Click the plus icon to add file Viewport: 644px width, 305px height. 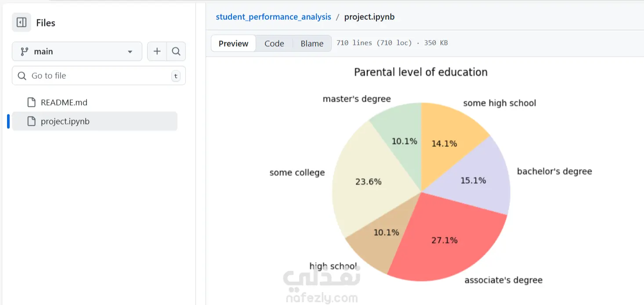[x=157, y=51]
